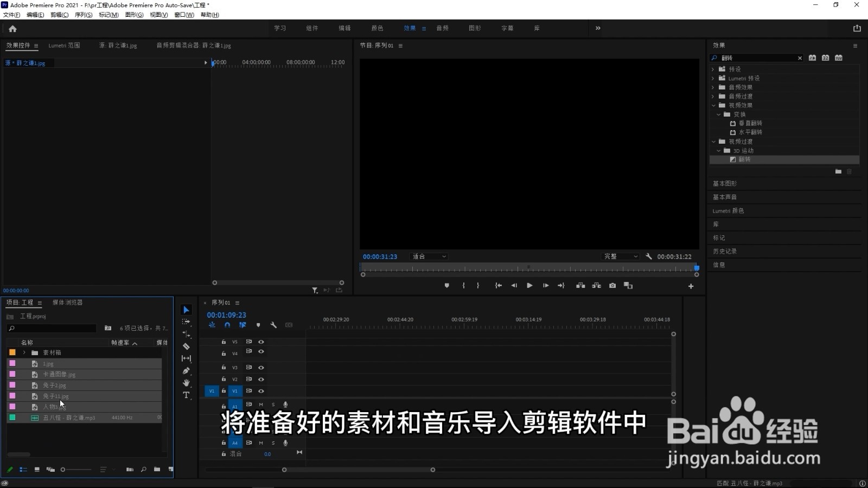
Task: Open the 基本图形 panel
Action: (x=725, y=184)
